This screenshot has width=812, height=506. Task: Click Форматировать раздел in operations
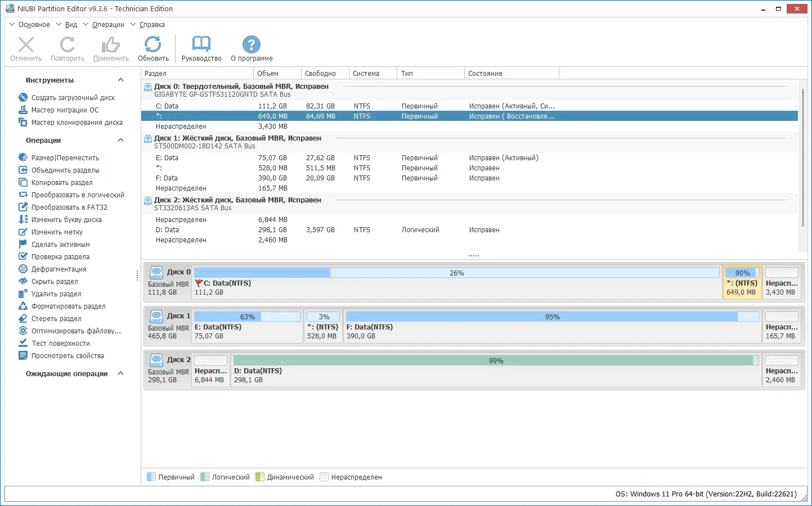[68, 306]
